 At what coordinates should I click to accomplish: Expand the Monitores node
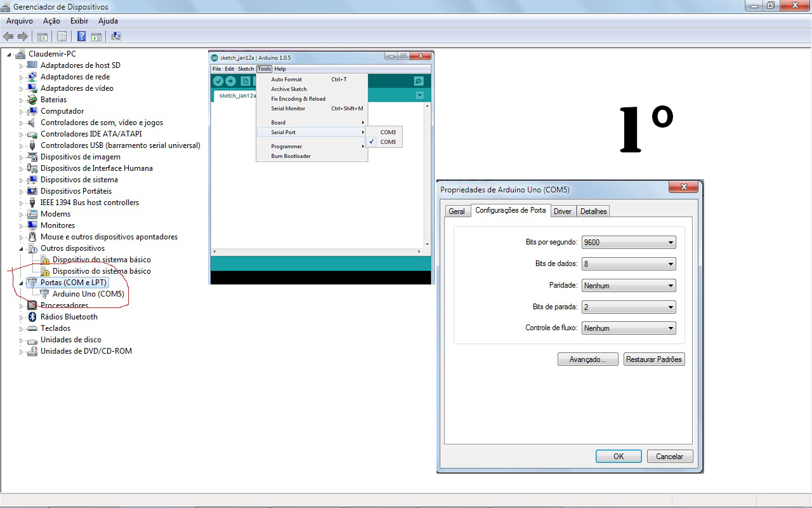(21, 225)
